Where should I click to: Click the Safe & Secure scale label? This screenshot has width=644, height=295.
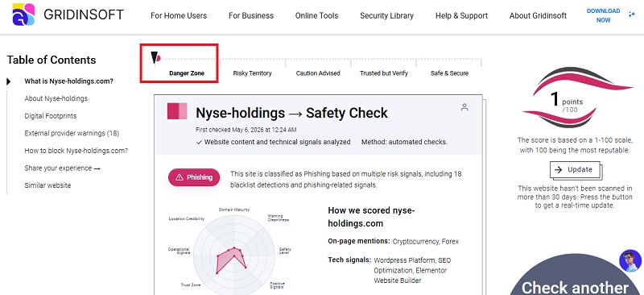[449, 73]
